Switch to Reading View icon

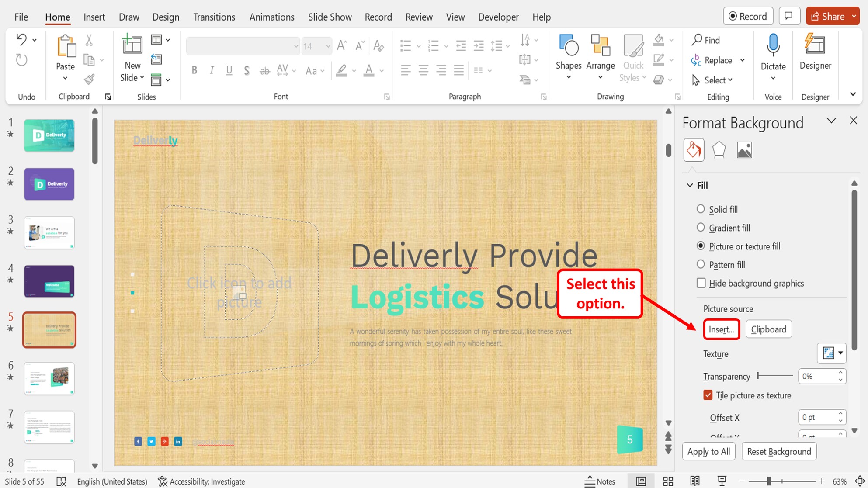(695, 481)
